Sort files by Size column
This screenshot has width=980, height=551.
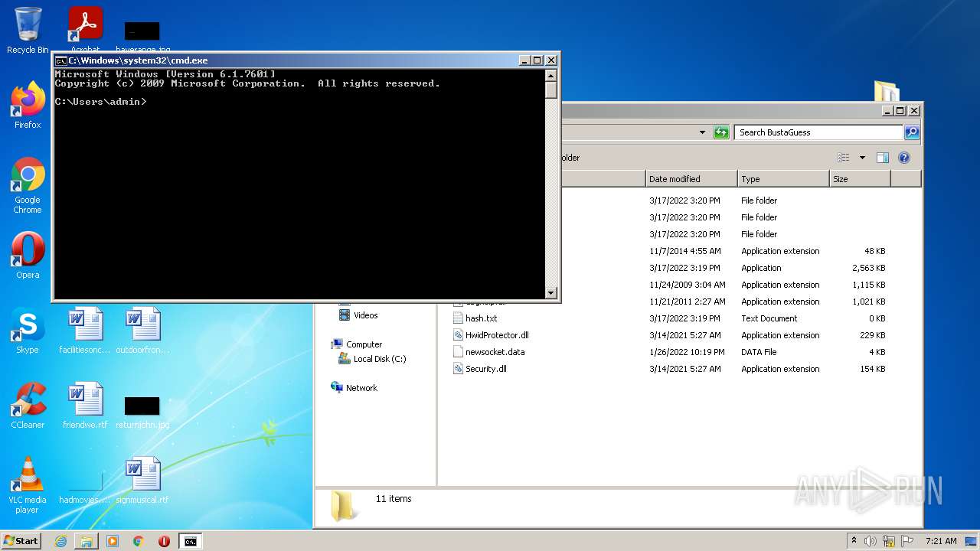coord(860,179)
